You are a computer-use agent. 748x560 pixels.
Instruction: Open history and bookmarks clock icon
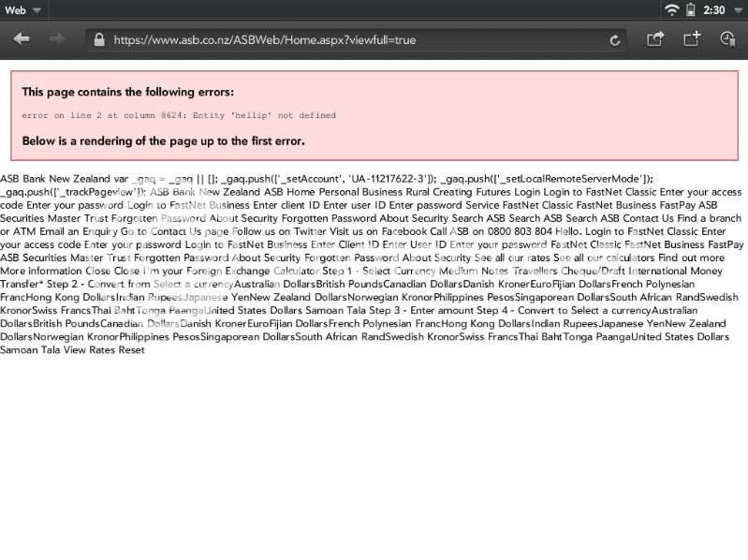pos(727,38)
